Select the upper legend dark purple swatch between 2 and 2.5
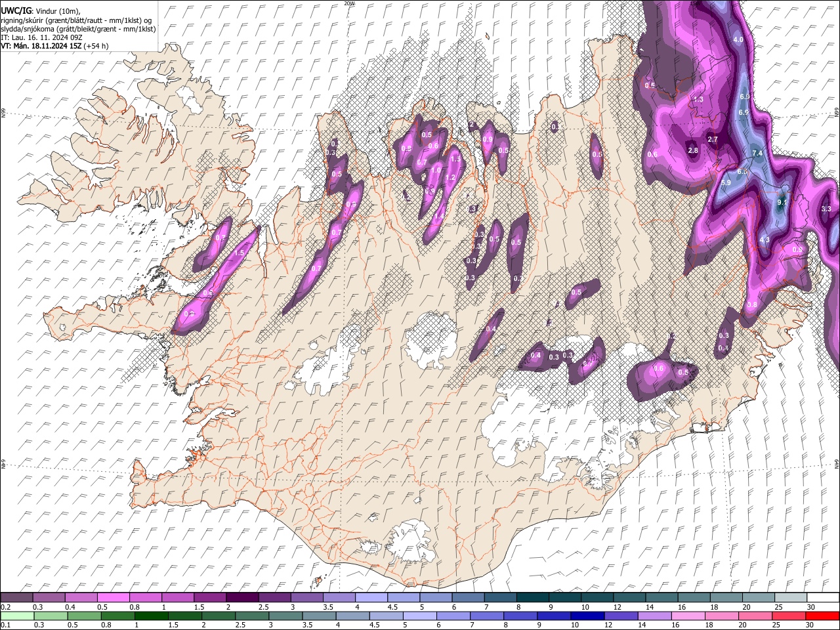 (242, 597)
